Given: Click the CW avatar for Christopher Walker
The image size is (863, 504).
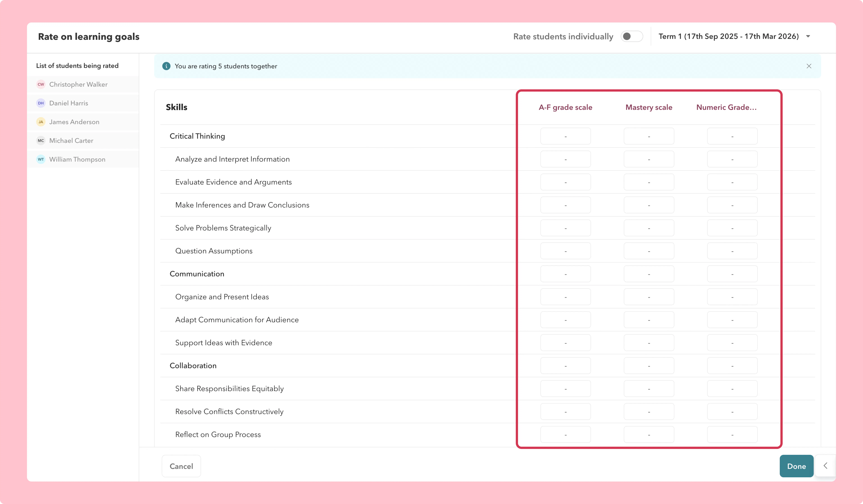Looking at the screenshot, I should 41,84.
